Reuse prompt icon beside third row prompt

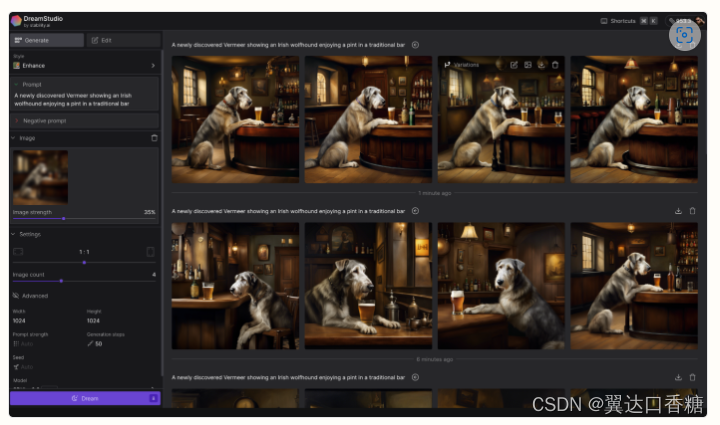(415, 377)
